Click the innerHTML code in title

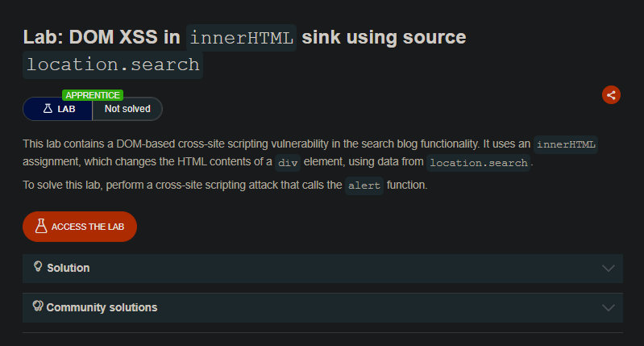tap(242, 38)
